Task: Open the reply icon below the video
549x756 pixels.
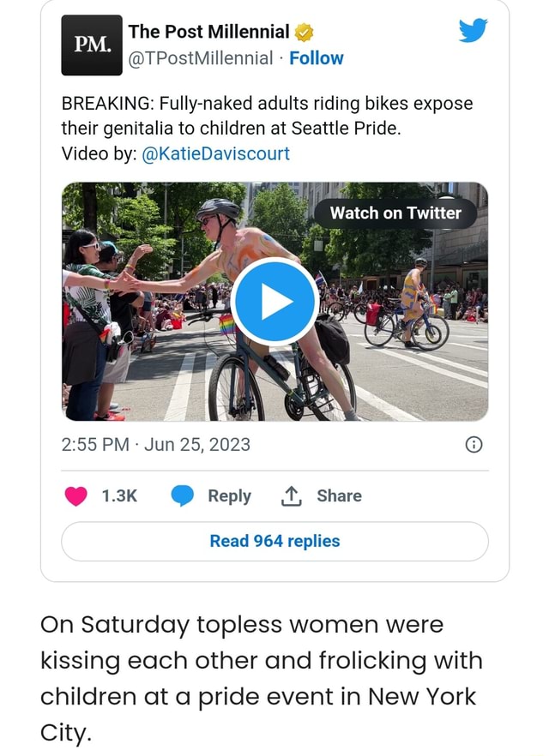Action: click(183, 495)
